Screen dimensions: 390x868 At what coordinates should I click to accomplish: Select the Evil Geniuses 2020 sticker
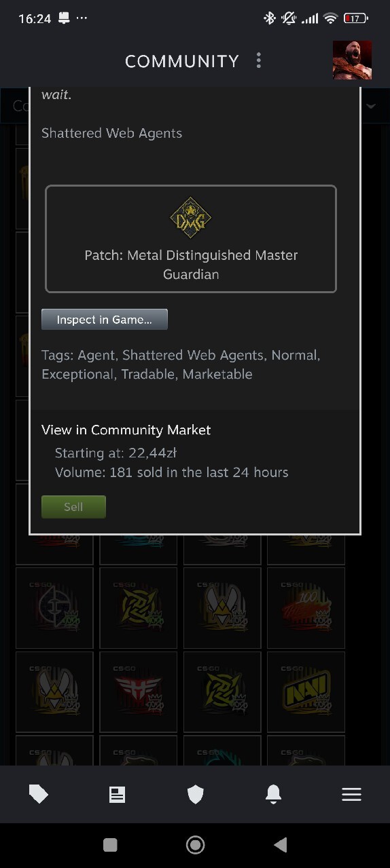(54, 607)
